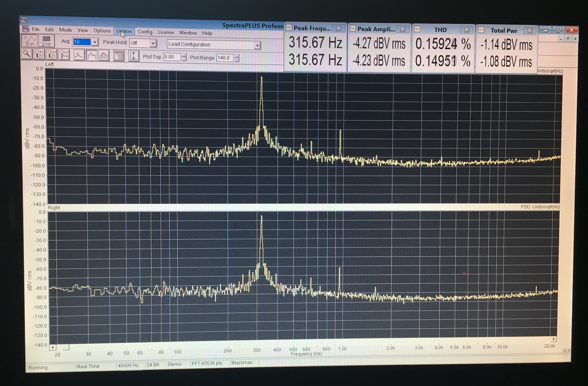588x386 pixels.
Task: Expand the Avg dropdown arrow
Action: coord(95,42)
